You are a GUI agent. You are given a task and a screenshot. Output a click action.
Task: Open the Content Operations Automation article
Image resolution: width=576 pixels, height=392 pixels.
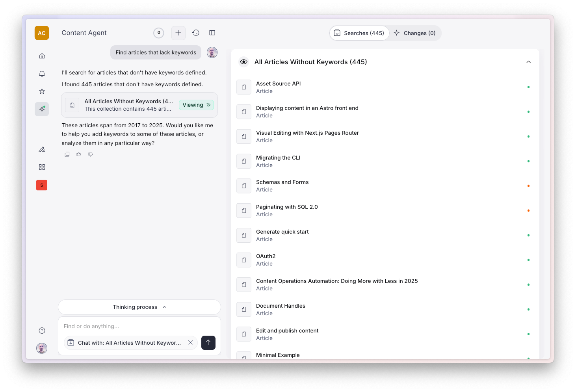point(385,285)
